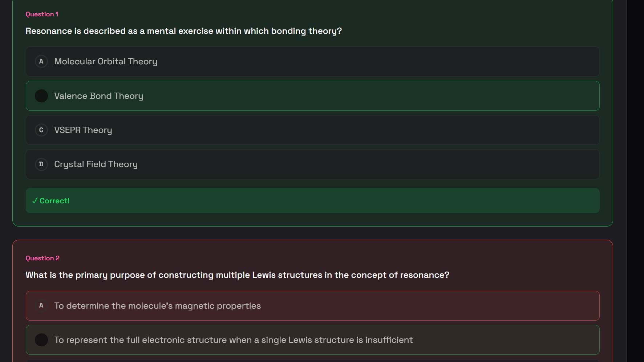This screenshot has width=644, height=362.
Task: Click the checkmark icon in the Correct banner
Action: [x=35, y=201]
